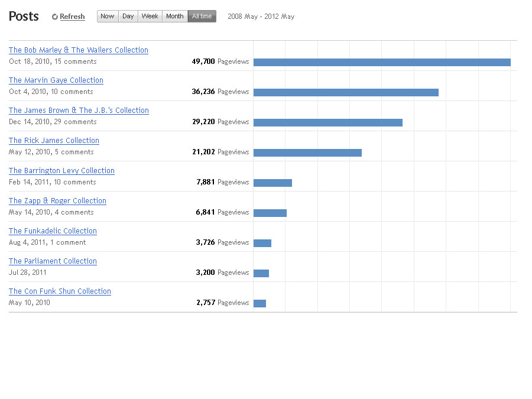Click the text 'Dec 14, 2010, 29 comments'
The height and width of the screenshot is (399, 532).
click(53, 122)
